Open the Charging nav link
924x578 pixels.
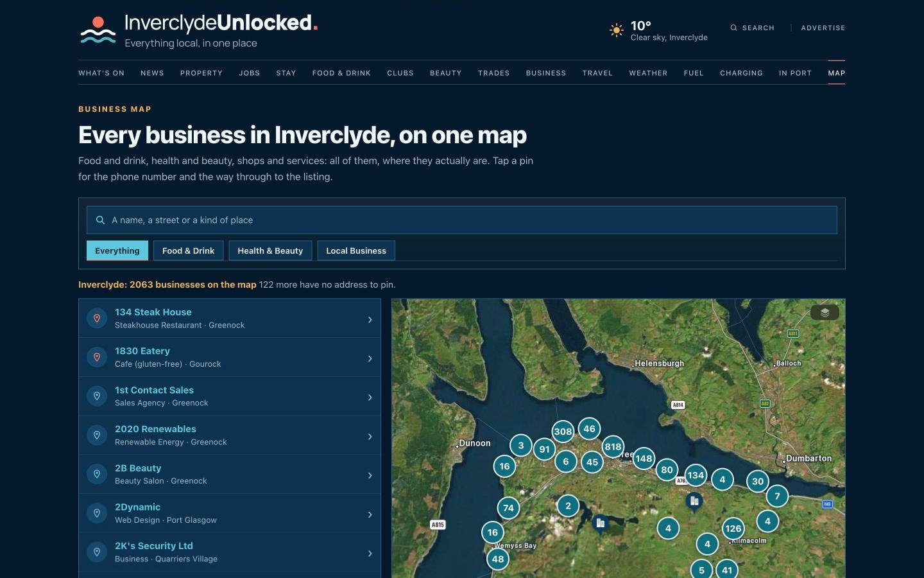point(741,73)
